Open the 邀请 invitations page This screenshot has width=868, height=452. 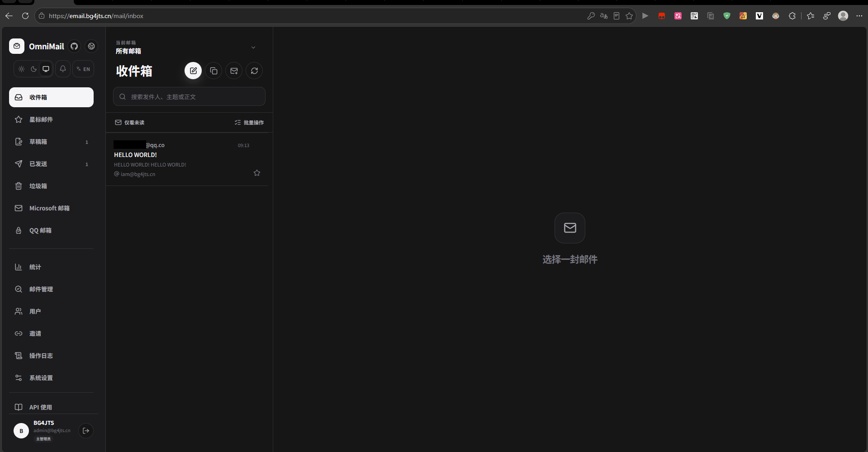point(51,333)
